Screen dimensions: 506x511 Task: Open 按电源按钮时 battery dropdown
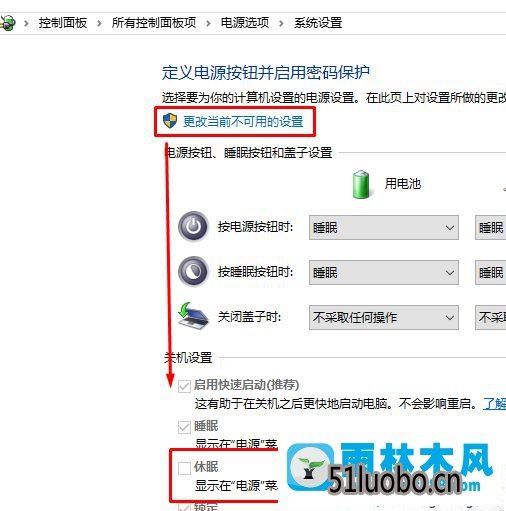[x=384, y=228]
